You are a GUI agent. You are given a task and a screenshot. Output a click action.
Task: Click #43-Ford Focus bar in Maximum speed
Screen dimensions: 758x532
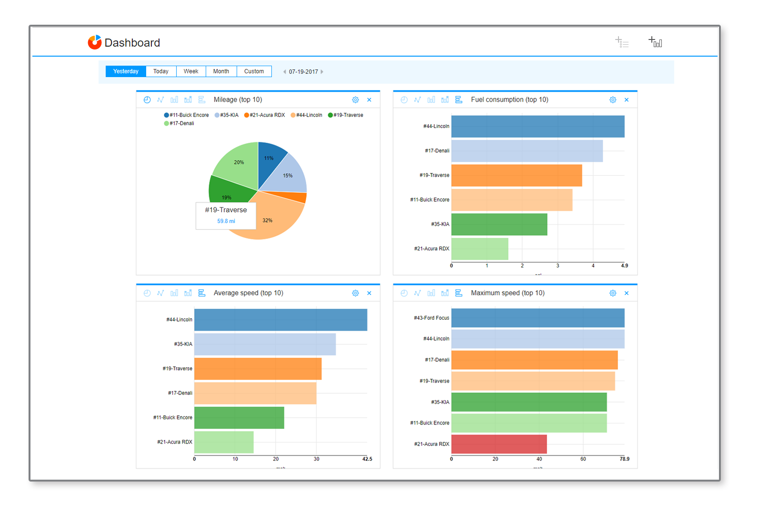point(538,318)
